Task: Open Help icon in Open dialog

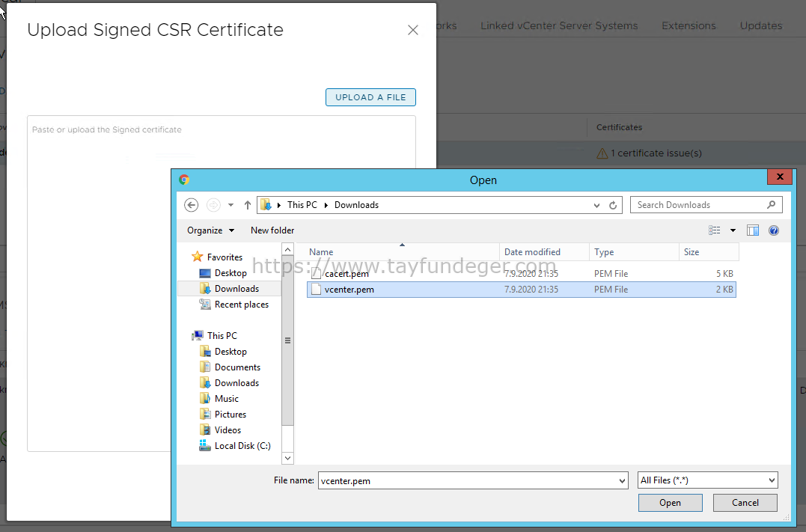Action: (x=774, y=230)
